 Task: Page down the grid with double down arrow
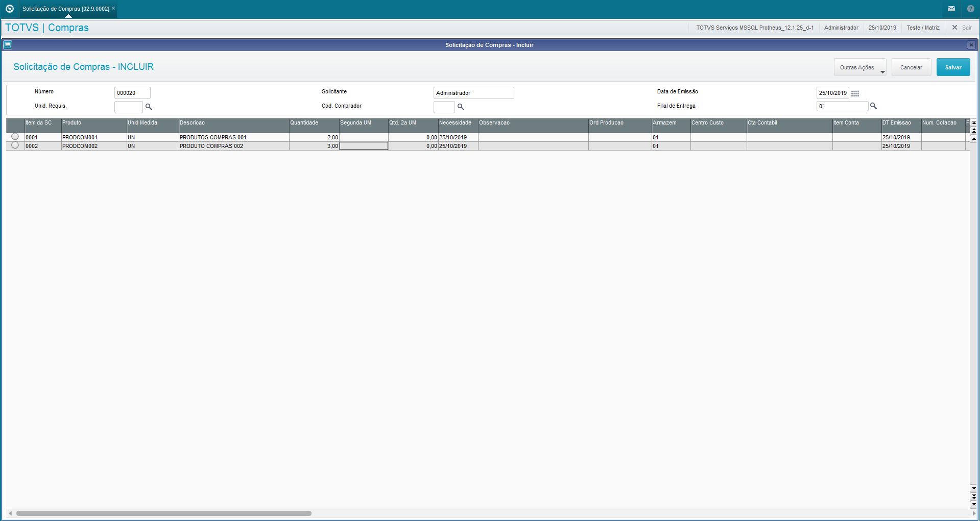tap(974, 497)
